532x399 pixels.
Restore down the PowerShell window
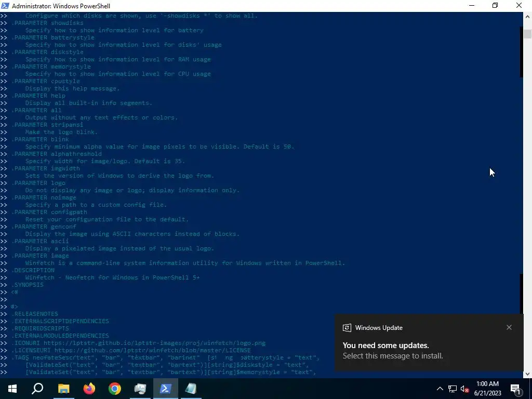pyautogui.click(x=495, y=6)
